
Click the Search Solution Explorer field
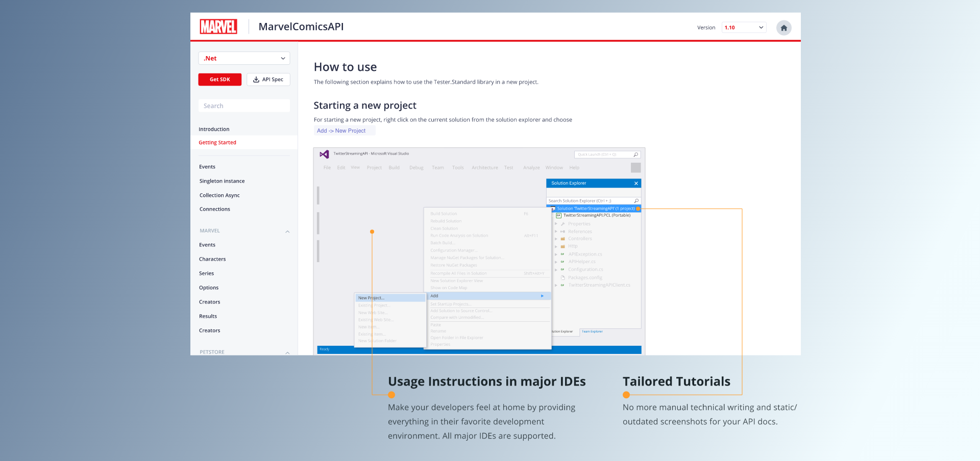[594, 201]
